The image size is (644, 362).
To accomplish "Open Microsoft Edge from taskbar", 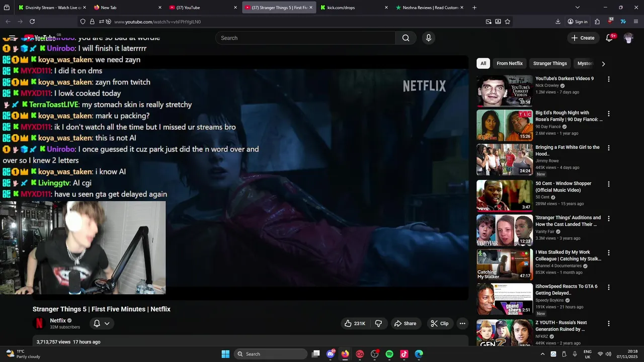I will pyautogui.click(x=419, y=354).
